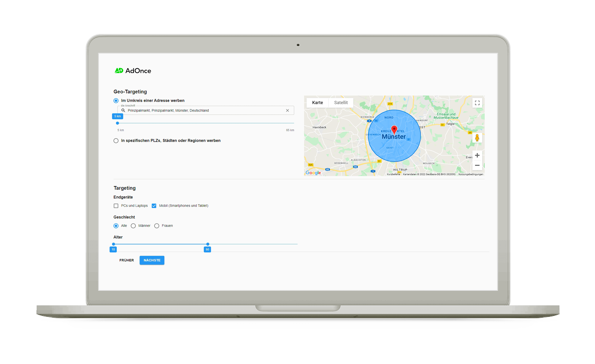Zoom out on the map
This screenshot has width=595, height=364.
pyautogui.click(x=477, y=165)
